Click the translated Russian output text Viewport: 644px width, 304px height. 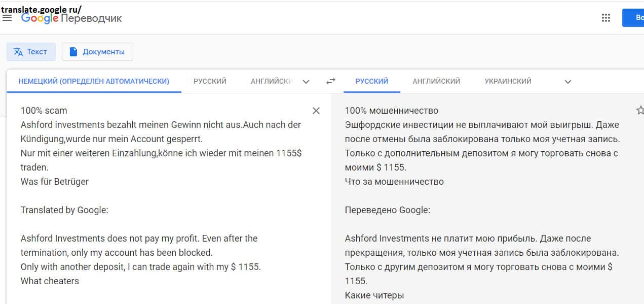point(481,152)
